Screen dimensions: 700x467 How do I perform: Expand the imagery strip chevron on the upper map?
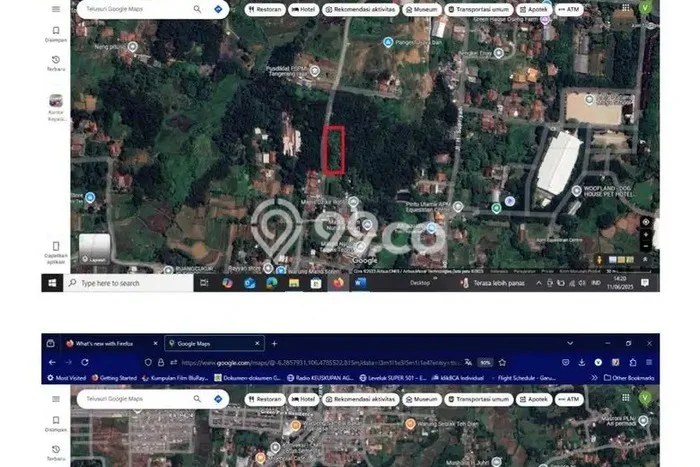tap(645, 259)
